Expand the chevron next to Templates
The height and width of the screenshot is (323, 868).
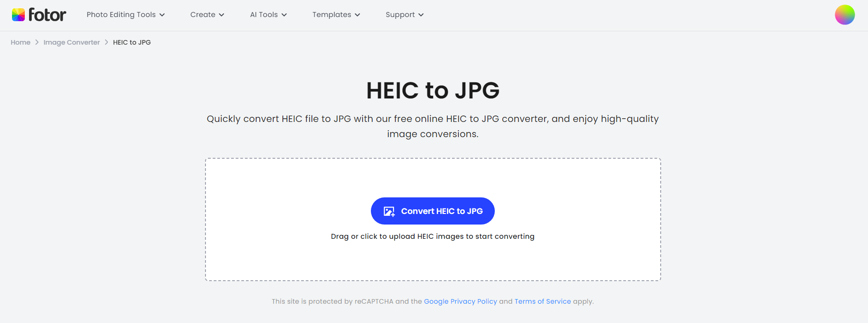(x=358, y=15)
